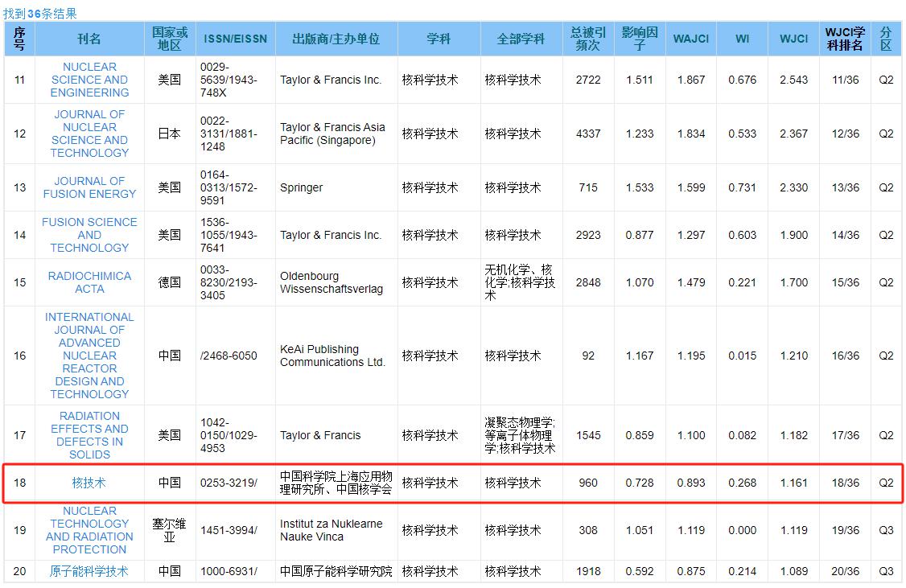Click the 刊名 column header
The width and height of the screenshot is (906, 588).
(x=89, y=39)
